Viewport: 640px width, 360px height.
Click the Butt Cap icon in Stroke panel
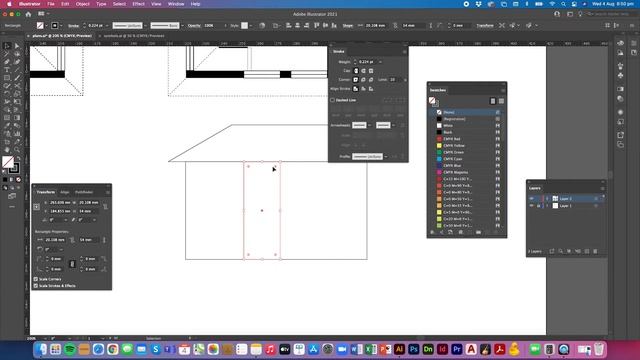point(356,71)
